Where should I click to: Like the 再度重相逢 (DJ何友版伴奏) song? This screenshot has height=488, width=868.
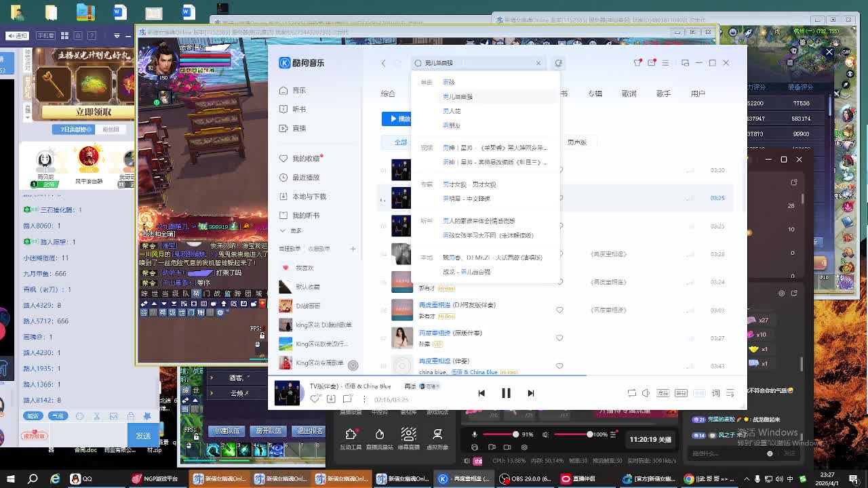click(559, 310)
